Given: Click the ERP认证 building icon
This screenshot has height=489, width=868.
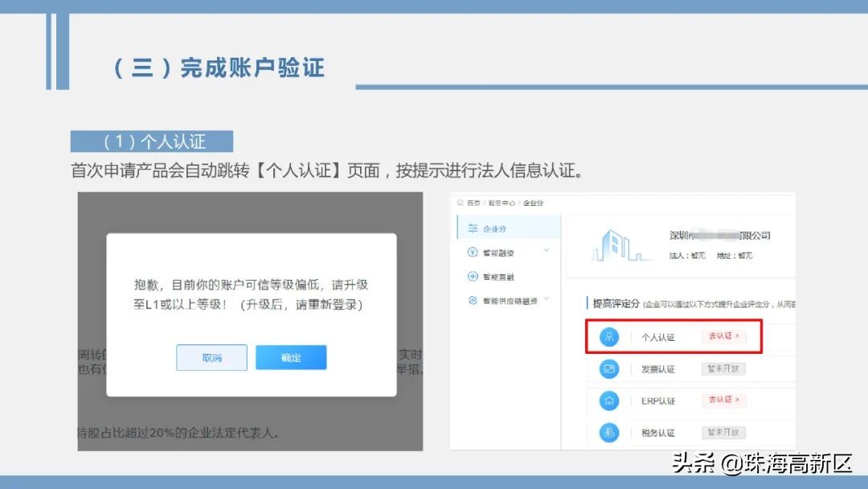Looking at the screenshot, I should [x=608, y=401].
